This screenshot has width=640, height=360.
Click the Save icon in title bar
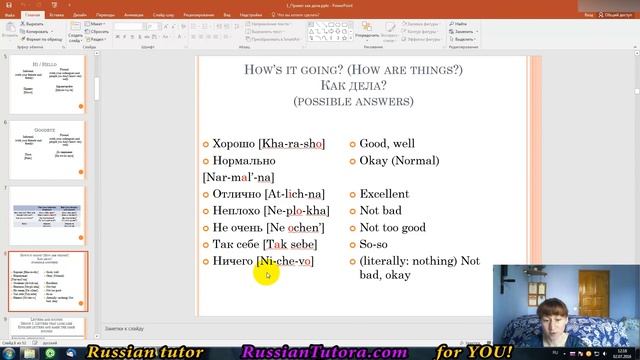pyautogui.click(x=9, y=5)
